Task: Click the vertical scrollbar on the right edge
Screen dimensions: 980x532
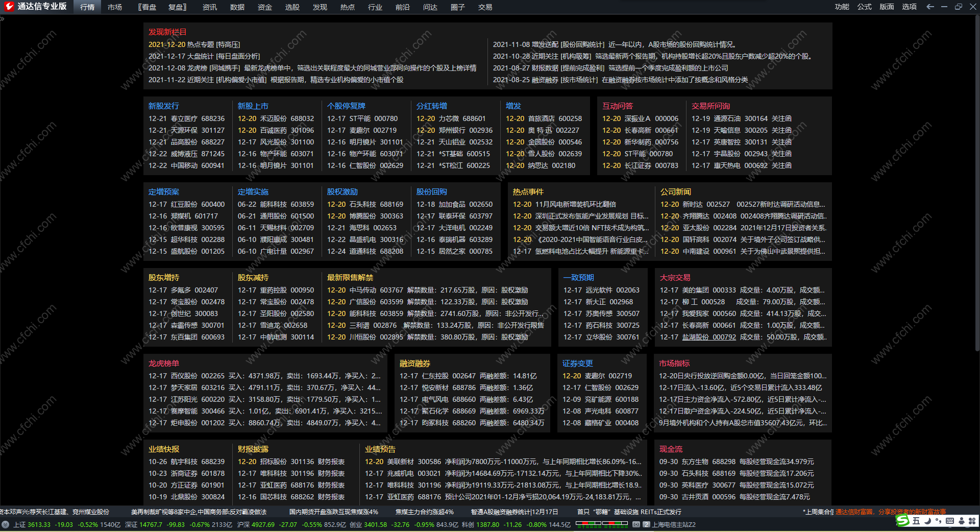Action: [977, 184]
